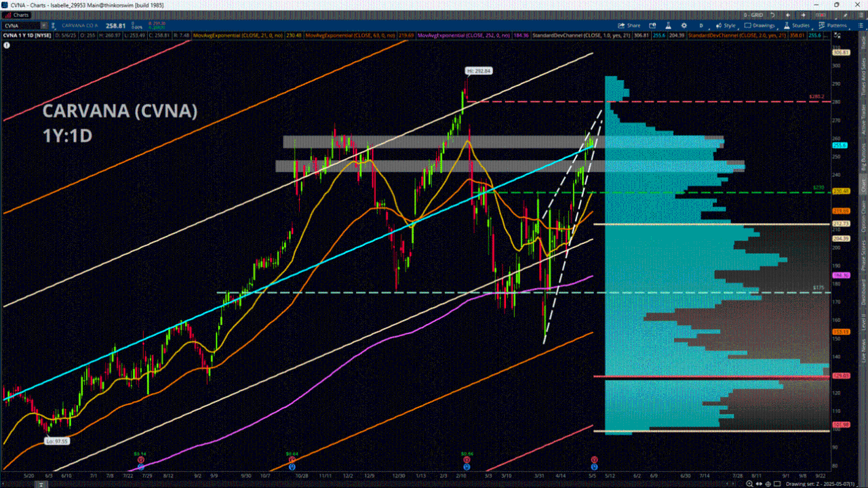Open the Patterns menu
The image size is (868, 488).
pos(833,25)
